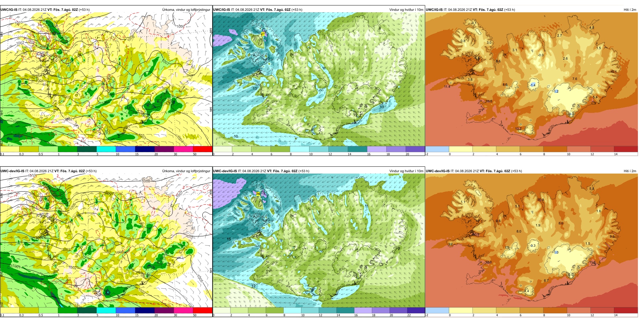Click the dark red 14 swatch in UWC-dev temperature legend

tap(626, 310)
